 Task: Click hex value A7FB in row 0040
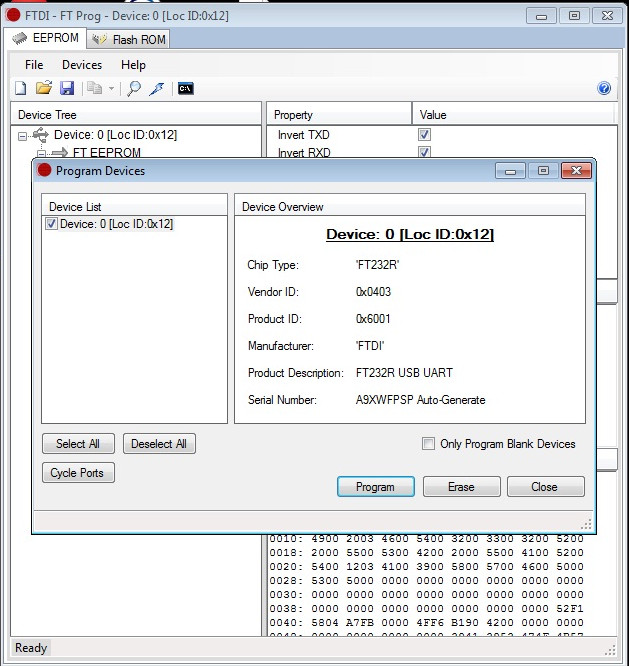point(360,622)
